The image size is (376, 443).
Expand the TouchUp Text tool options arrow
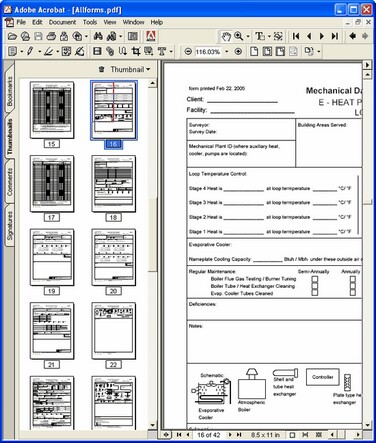point(171,52)
